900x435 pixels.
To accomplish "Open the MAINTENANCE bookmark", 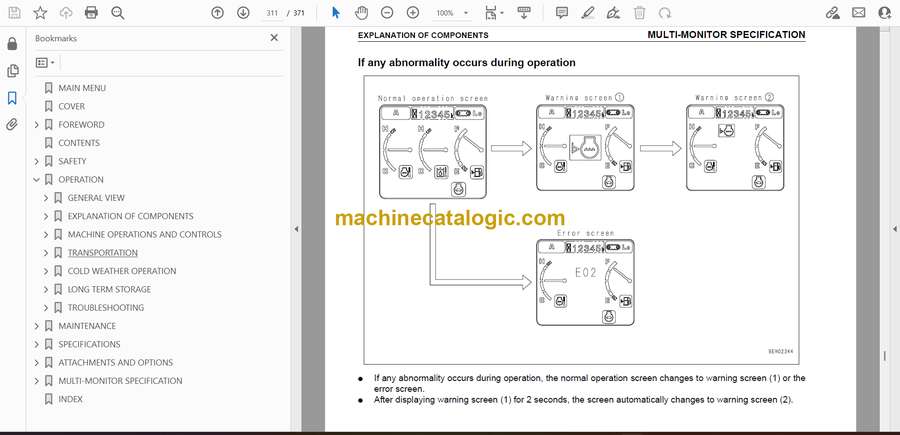I will (x=87, y=326).
